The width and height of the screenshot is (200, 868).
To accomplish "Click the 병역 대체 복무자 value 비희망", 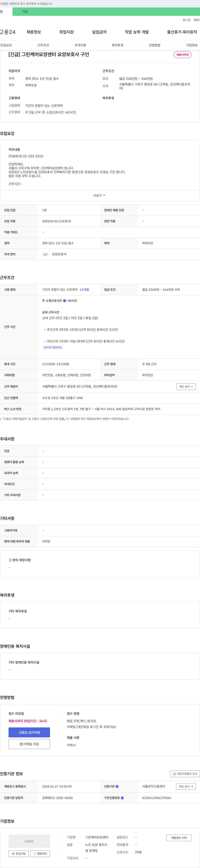I will pyautogui.click(x=46, y=542).
